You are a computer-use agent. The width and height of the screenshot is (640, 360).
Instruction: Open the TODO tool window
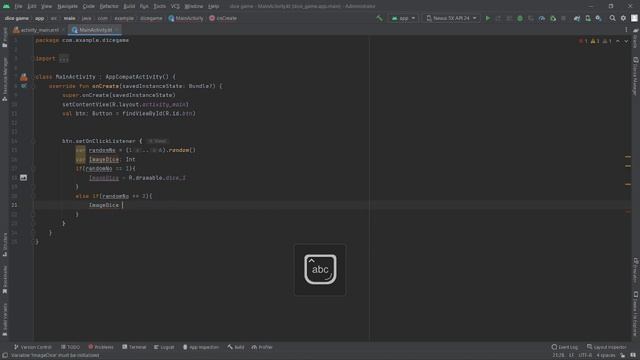coord(71,347)
